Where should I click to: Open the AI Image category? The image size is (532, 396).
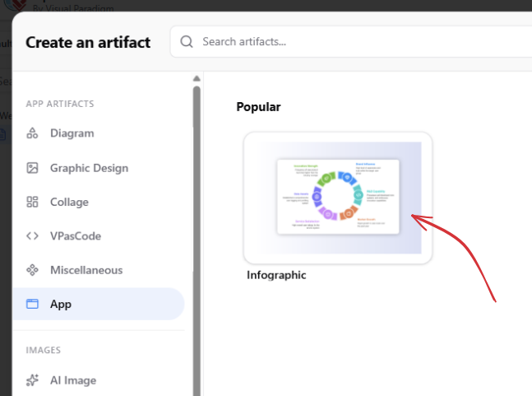click(x=73, y=380)
